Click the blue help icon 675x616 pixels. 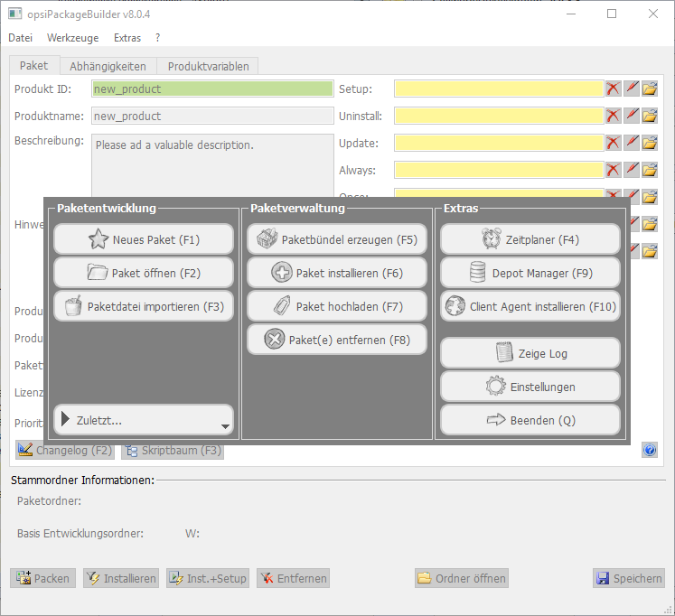pos(649,450)
